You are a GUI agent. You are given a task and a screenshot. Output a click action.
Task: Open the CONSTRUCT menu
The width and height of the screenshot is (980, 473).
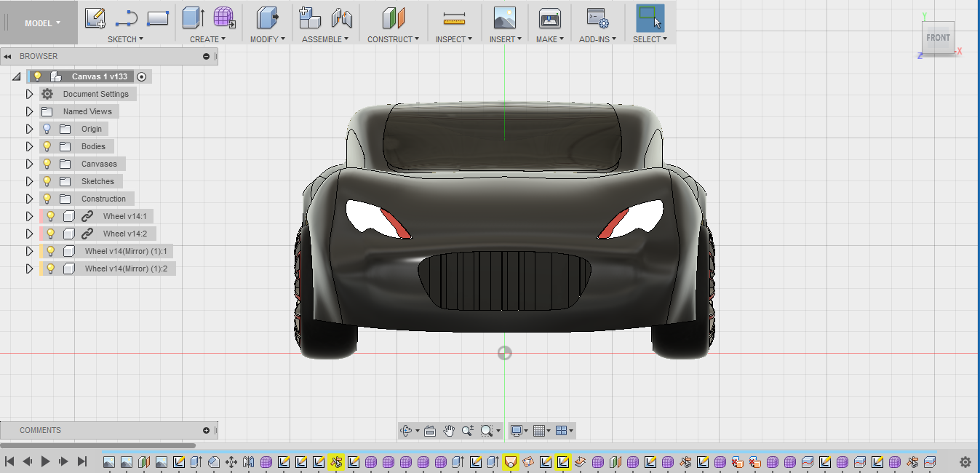393,39
